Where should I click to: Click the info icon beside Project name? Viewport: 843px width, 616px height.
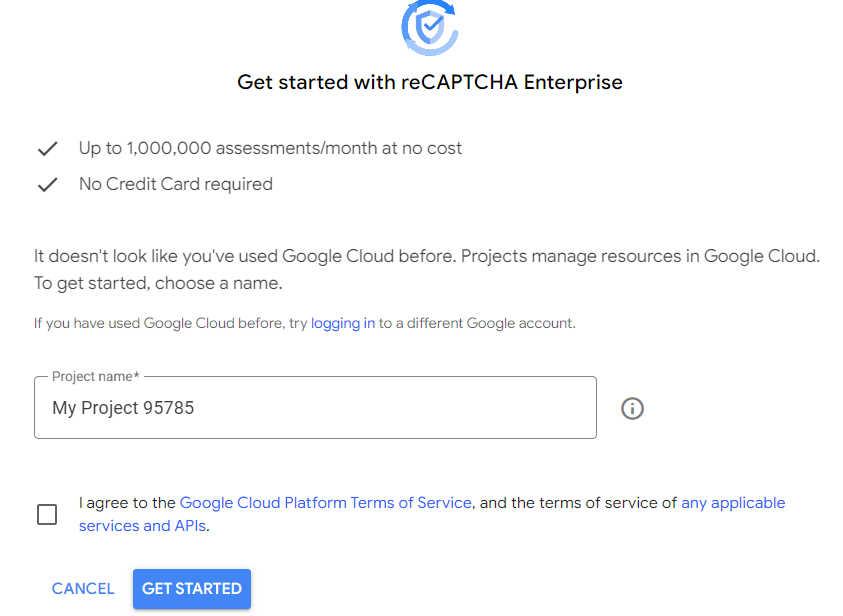(x=632, y=408)
